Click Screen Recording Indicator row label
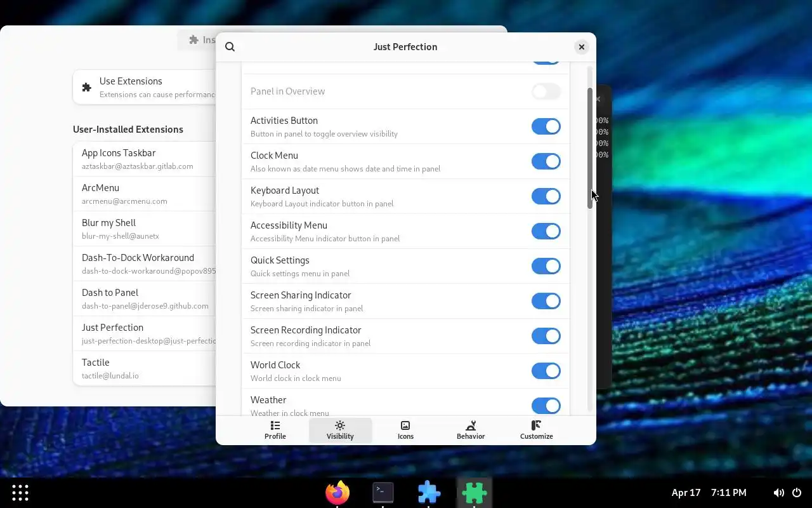 (306, 330)
